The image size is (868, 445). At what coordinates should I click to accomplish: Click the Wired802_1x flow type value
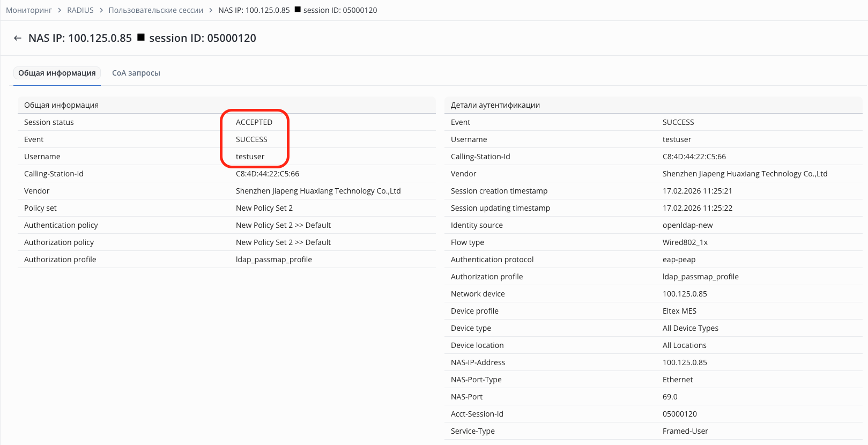[685, 242]
